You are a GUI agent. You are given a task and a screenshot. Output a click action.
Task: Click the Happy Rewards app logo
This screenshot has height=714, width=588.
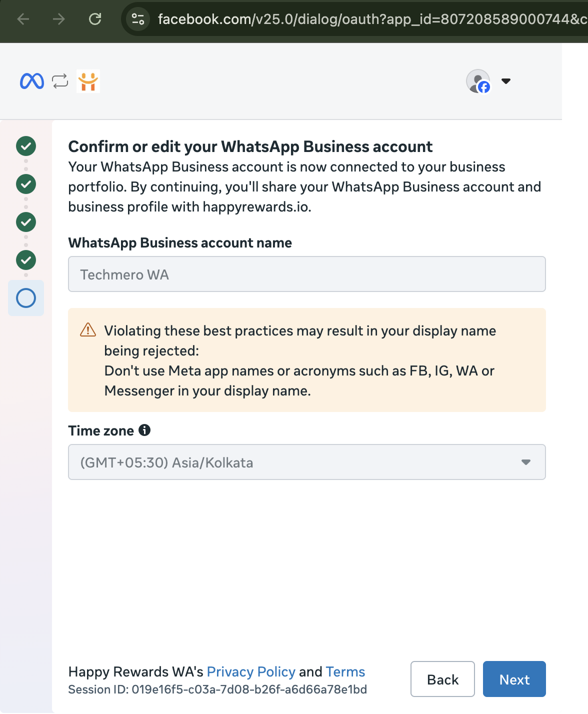coord(88,81)
